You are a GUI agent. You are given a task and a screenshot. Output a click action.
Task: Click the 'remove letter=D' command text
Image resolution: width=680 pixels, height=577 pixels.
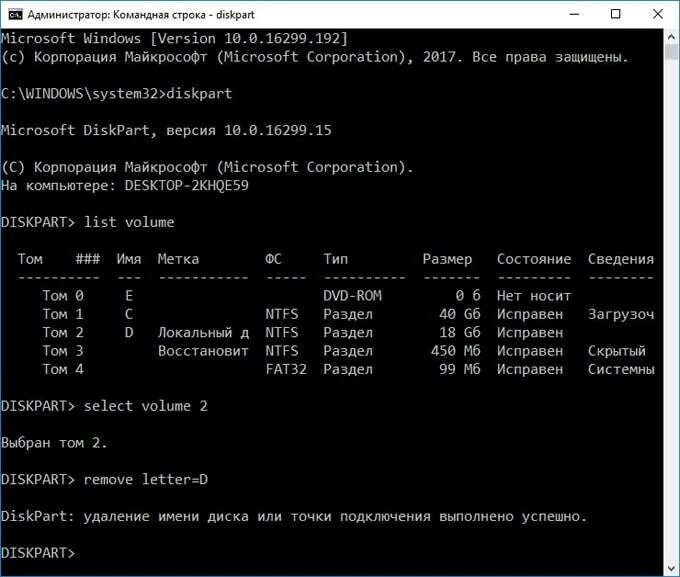pyautogui.click(x=146, y=479)
